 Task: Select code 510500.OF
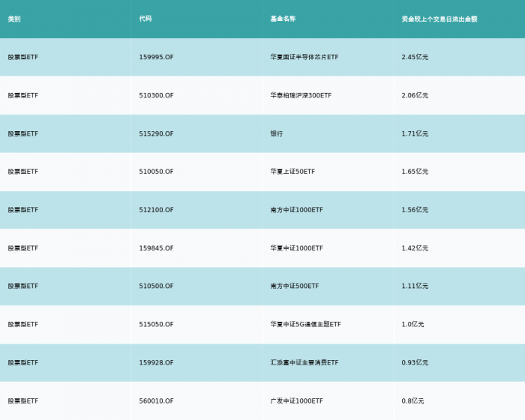(x=156, y=286)
